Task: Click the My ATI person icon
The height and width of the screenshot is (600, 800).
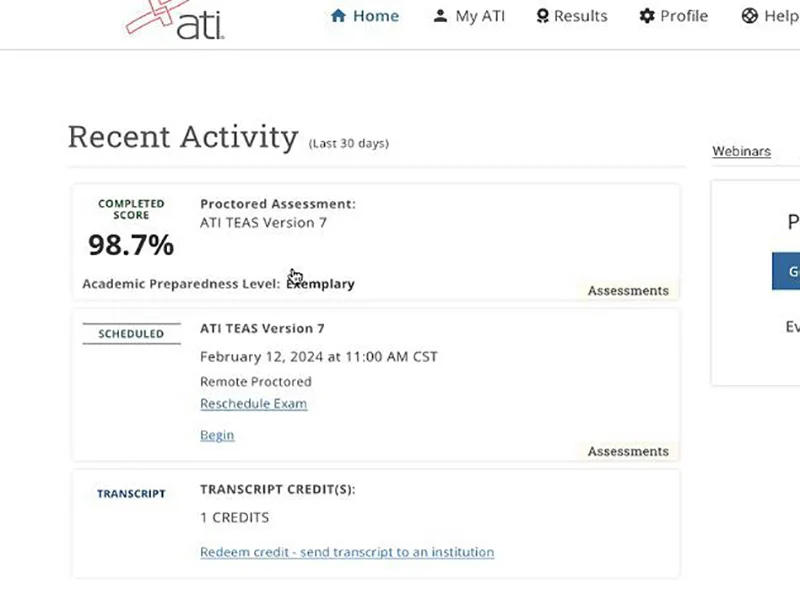Action: click(440, 16)
